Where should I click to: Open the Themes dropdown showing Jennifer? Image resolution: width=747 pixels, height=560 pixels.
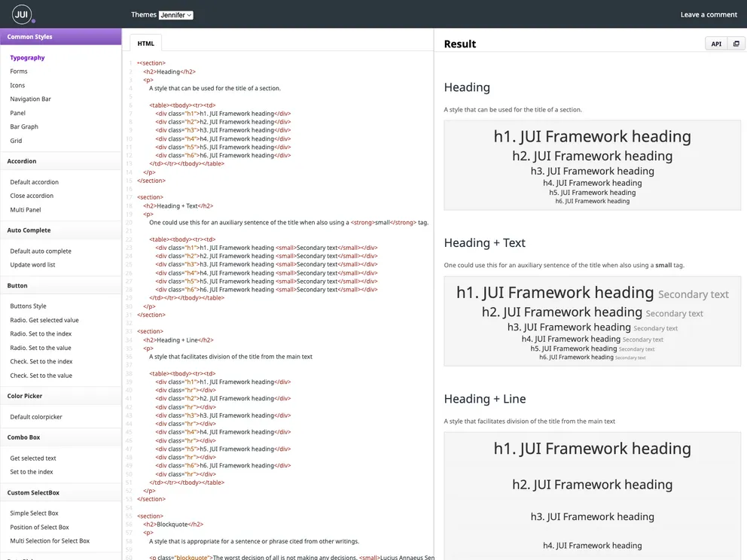[176, 14]
